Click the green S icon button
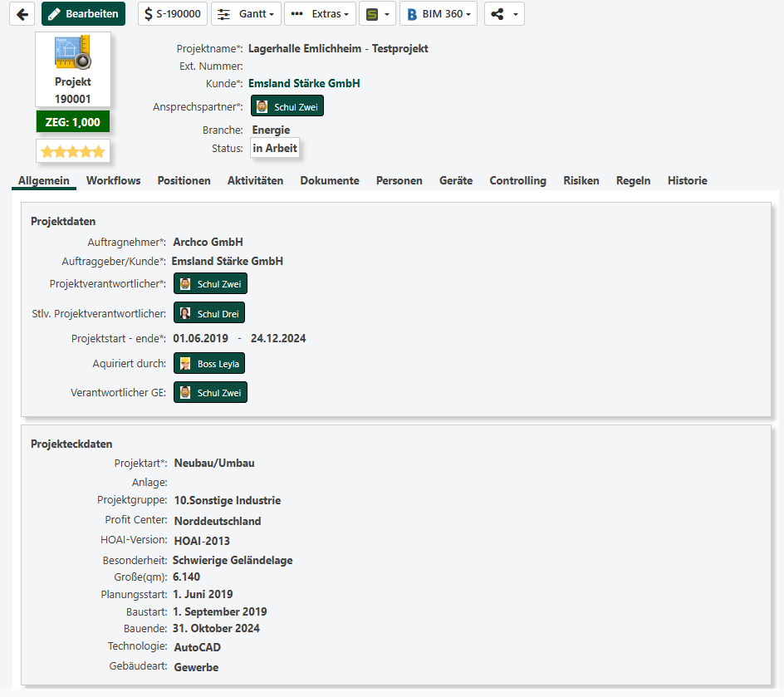Image resolution: width=784 pixels, height=697 pixels. (377, 14)
